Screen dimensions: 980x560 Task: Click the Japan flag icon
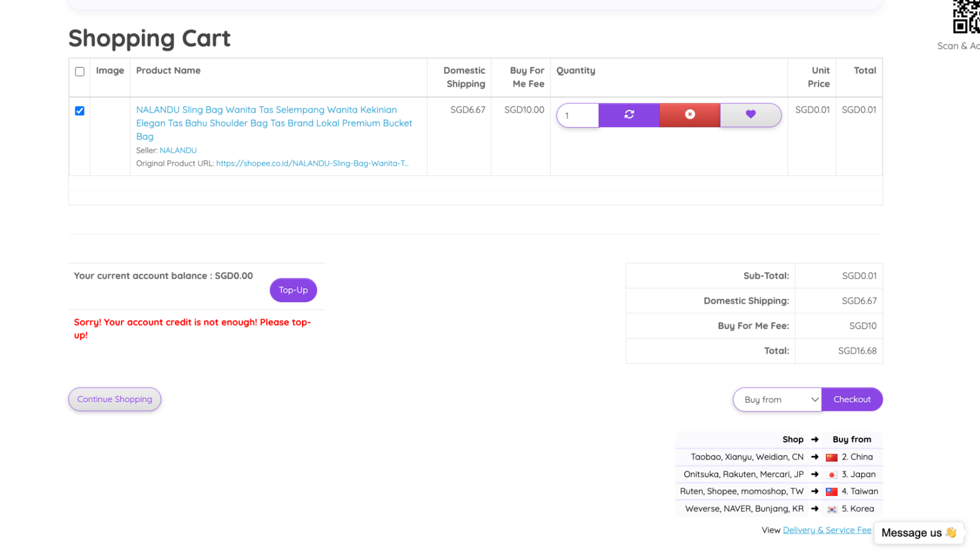[831, 475]
